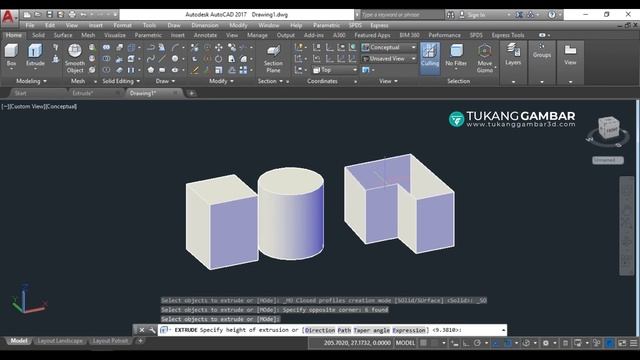Click the Open file icon in quick access toolbar
Screen dimensions: 640x360
pos(38,15)
